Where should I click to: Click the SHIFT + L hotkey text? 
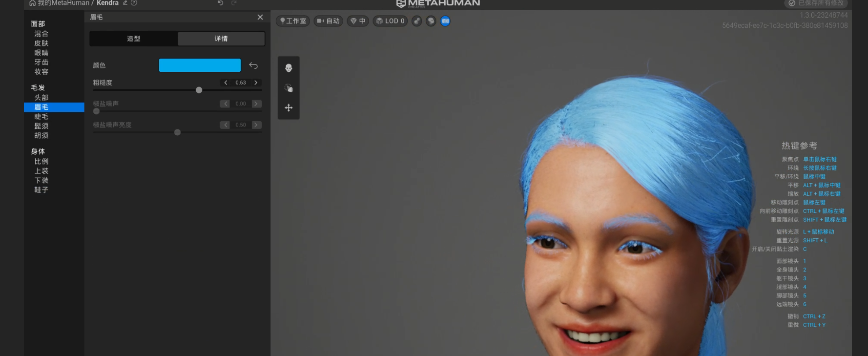tap(815, 240)
